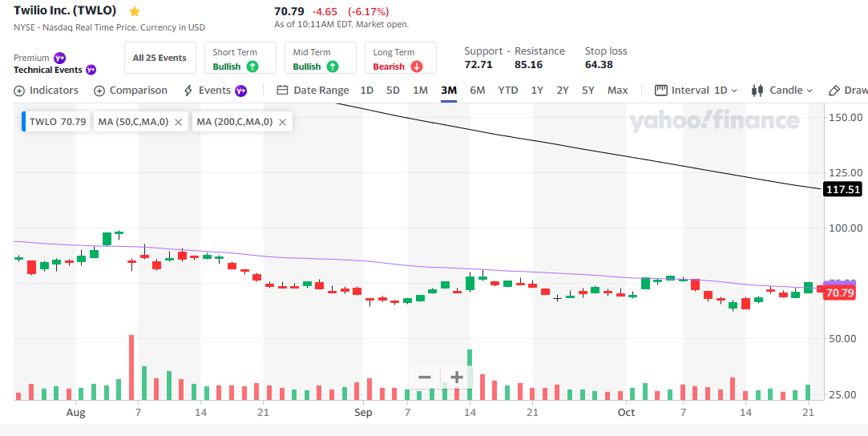Select the 2Y date range
The image size is (868, 436).
click(563, 91)
